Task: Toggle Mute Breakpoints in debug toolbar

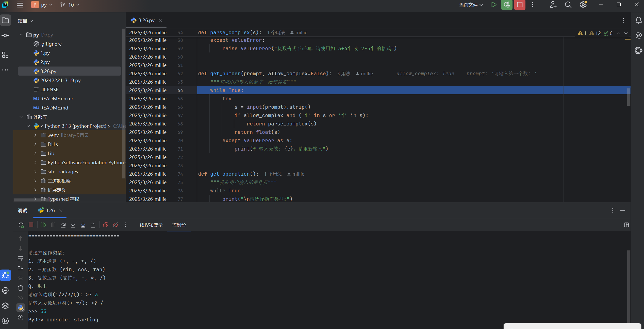Action: [x=115, y=225]
